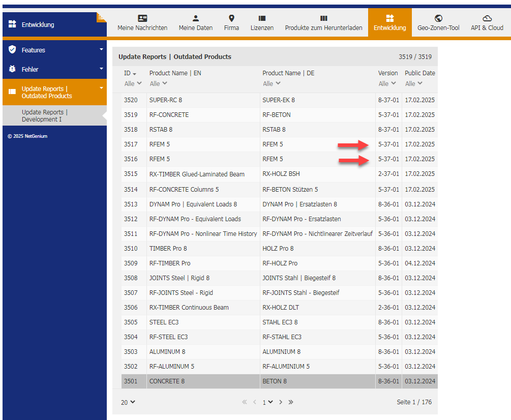The image size is (511, 420).
Task: Open the Product Name EN Alle filter
Action: [x=158, y=83]
